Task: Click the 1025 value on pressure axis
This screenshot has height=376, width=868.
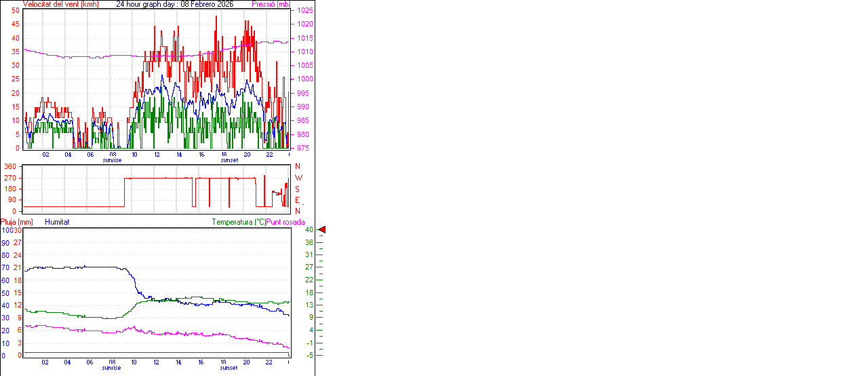Action: click(304, 11)
